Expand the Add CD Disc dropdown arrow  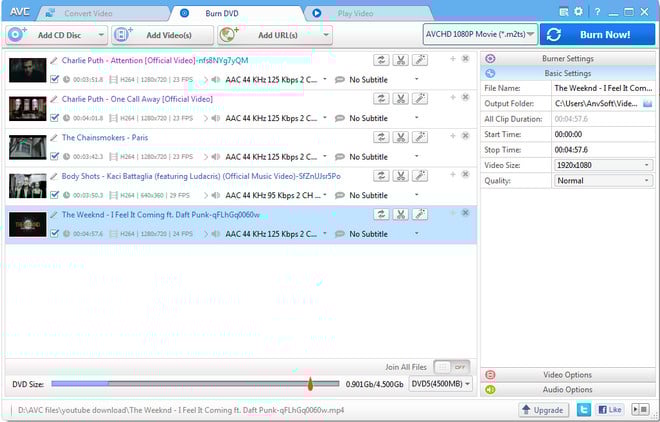(x=101, y=35)
